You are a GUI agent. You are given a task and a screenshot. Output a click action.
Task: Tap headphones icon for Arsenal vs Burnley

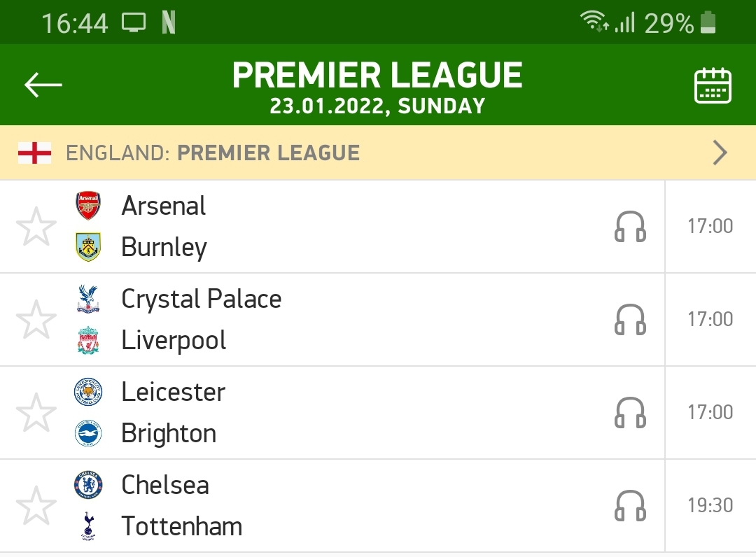point(630,227)
